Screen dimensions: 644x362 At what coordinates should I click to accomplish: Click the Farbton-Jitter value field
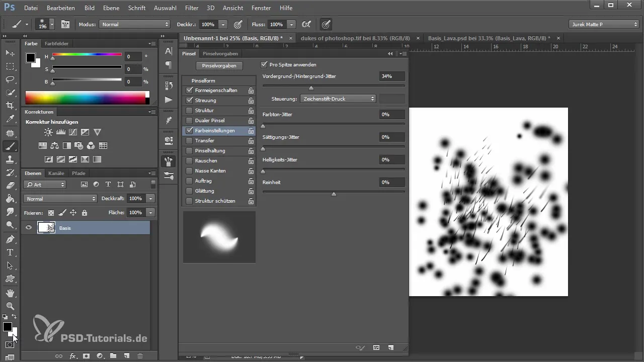(x=392, y=115)
